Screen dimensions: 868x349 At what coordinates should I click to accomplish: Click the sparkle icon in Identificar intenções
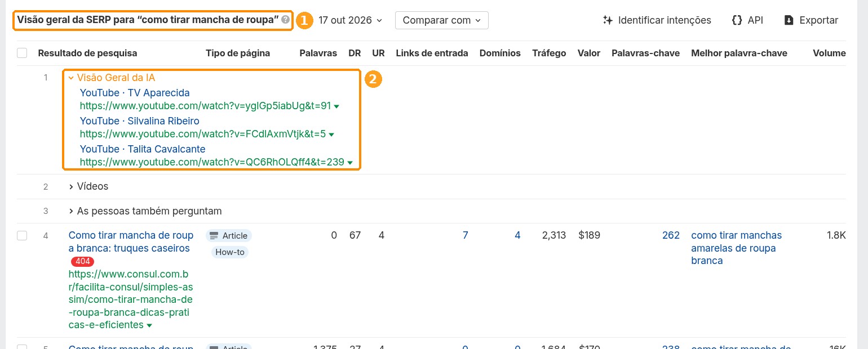coord(608,20)
